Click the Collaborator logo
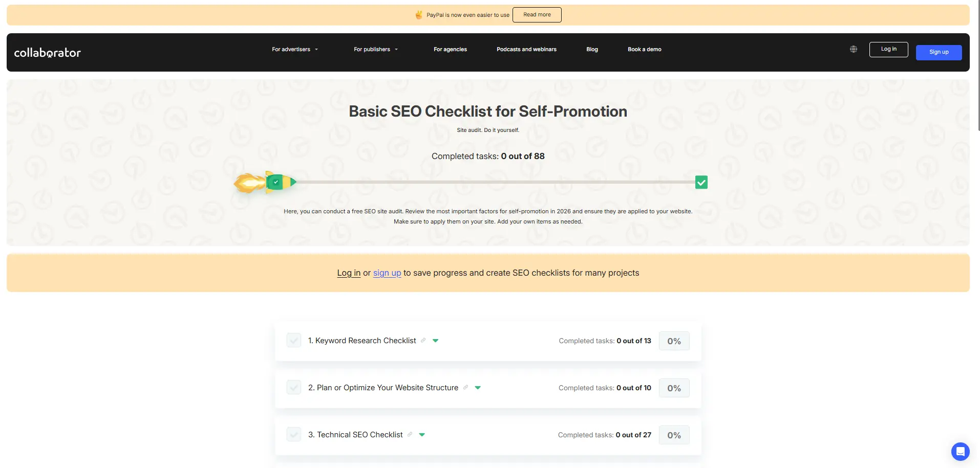 (x=47, y=52)
